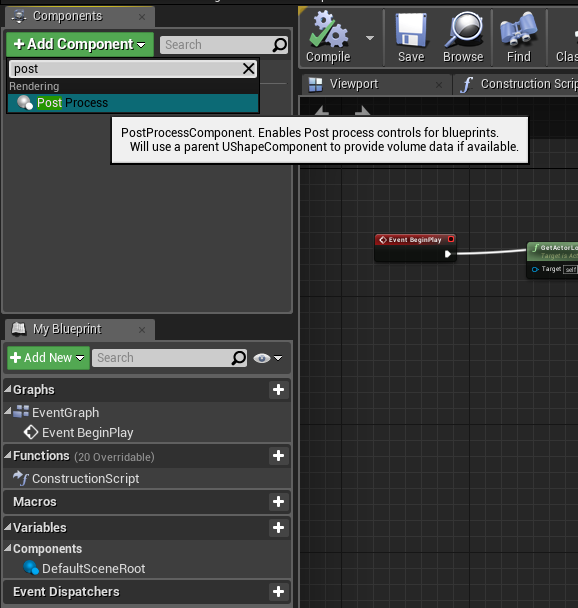578x608 pixels.
Task: Click the Components panel tab icon
Action: click(19, 16)
